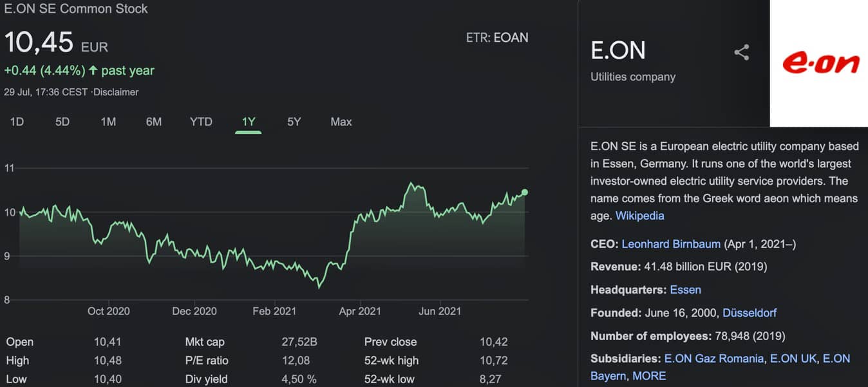Open the Disclaimer link
This screenshot has height=387, width=868.
(x=116, y=92)
